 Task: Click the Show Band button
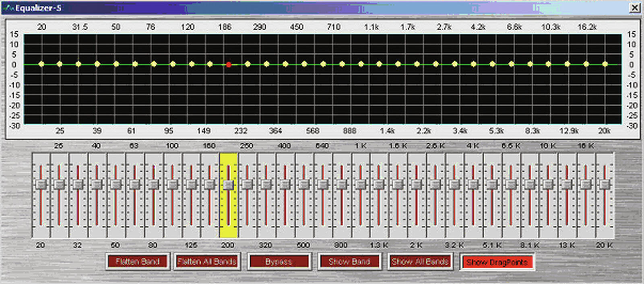(349, 262)
